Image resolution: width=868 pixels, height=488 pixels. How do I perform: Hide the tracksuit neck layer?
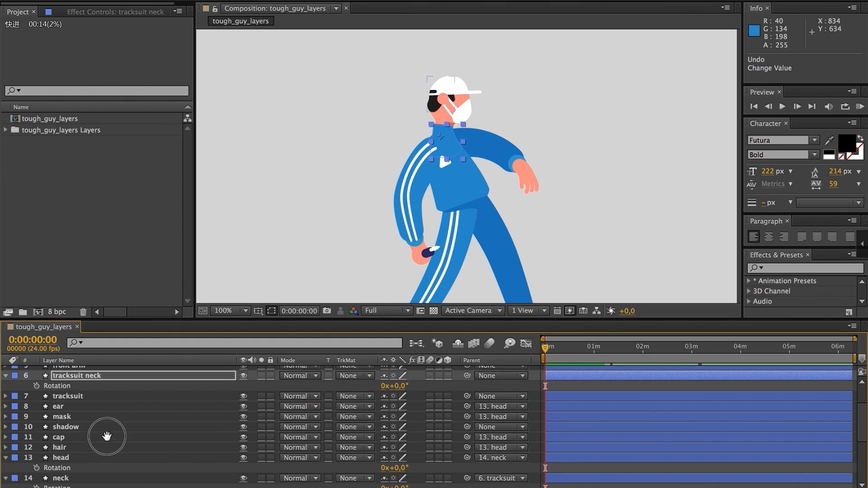(243, 375)
